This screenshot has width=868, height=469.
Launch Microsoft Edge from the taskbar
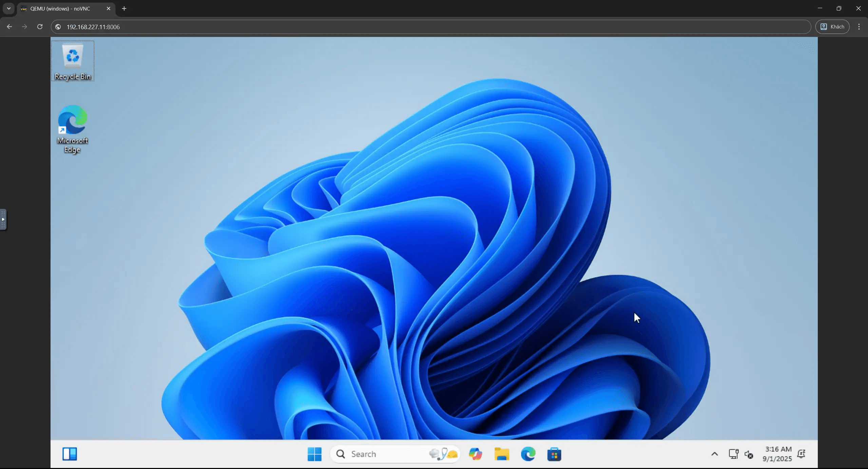[x=528, y=454]
